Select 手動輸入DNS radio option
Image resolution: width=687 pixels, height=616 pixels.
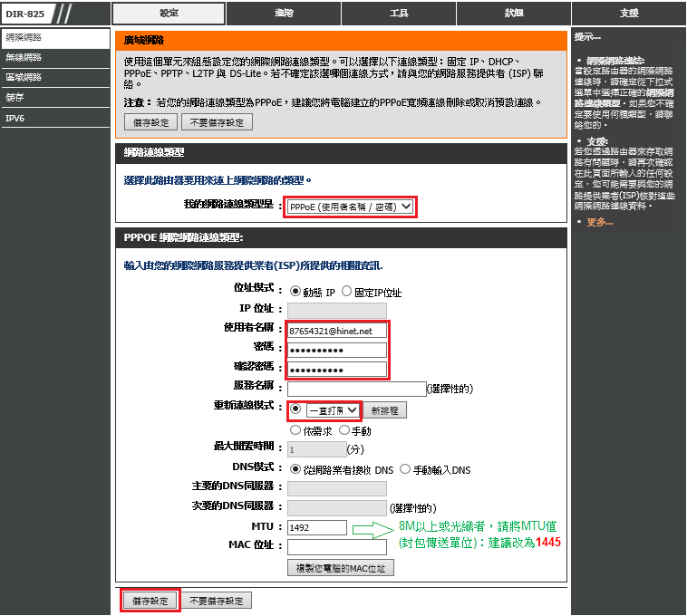point(406,469)
